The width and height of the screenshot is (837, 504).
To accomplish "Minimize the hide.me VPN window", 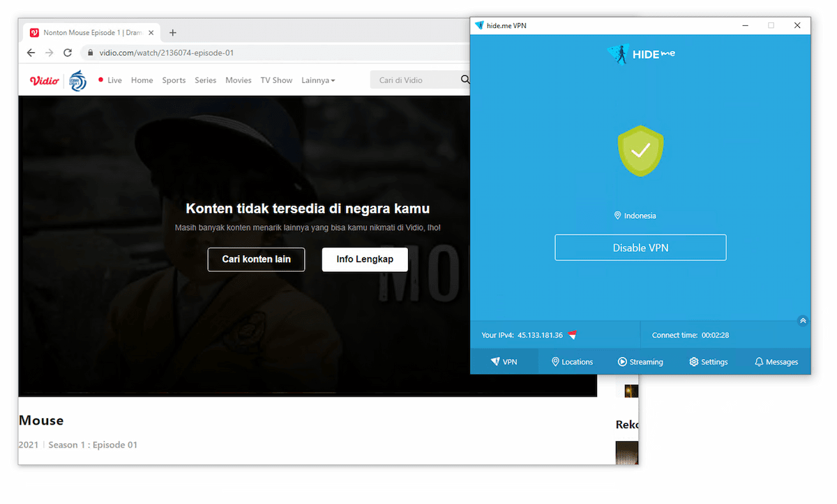I will pos(744,25).
